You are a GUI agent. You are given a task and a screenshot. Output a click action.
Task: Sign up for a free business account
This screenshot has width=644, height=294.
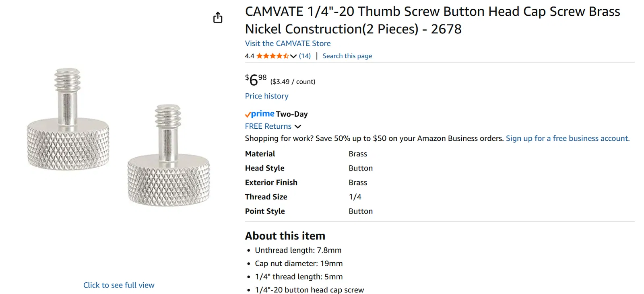pos(568,138)
